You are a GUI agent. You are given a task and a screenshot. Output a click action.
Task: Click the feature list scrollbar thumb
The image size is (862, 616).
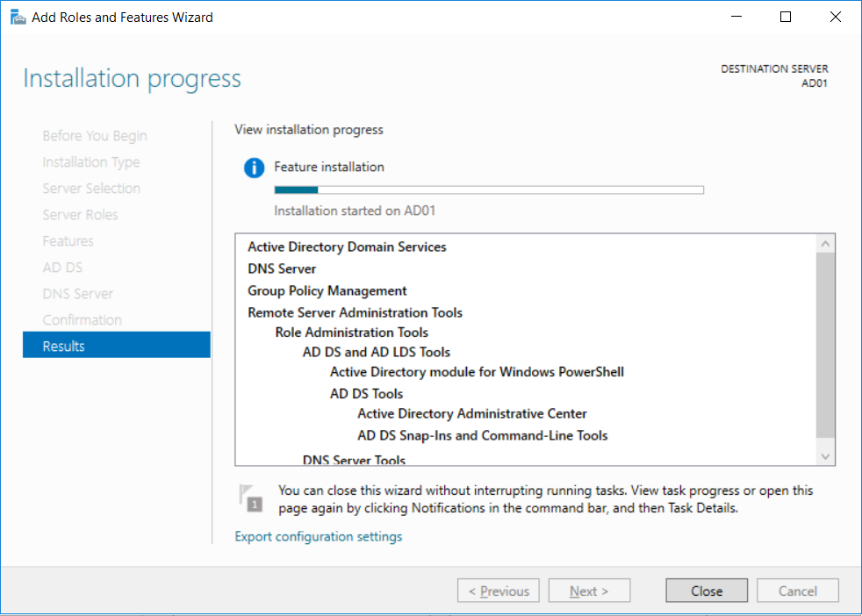(x=825, y=345)
